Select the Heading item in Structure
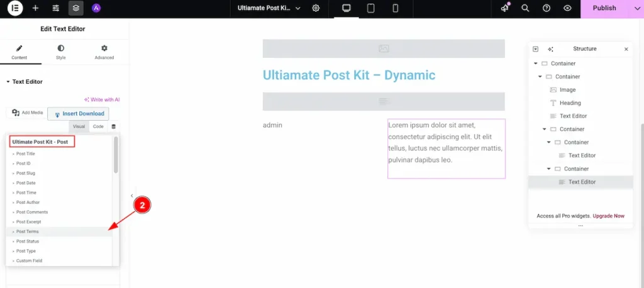 coord(570,103)
